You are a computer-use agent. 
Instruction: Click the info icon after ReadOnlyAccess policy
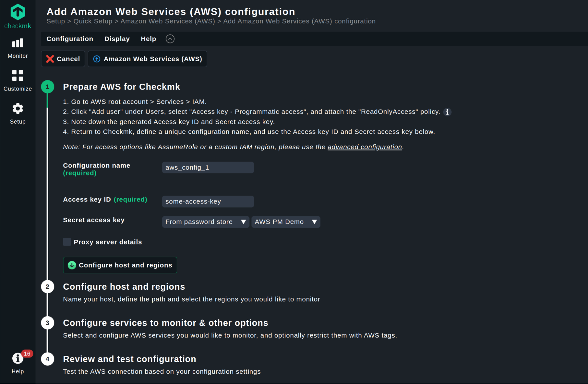coord(447,112)
